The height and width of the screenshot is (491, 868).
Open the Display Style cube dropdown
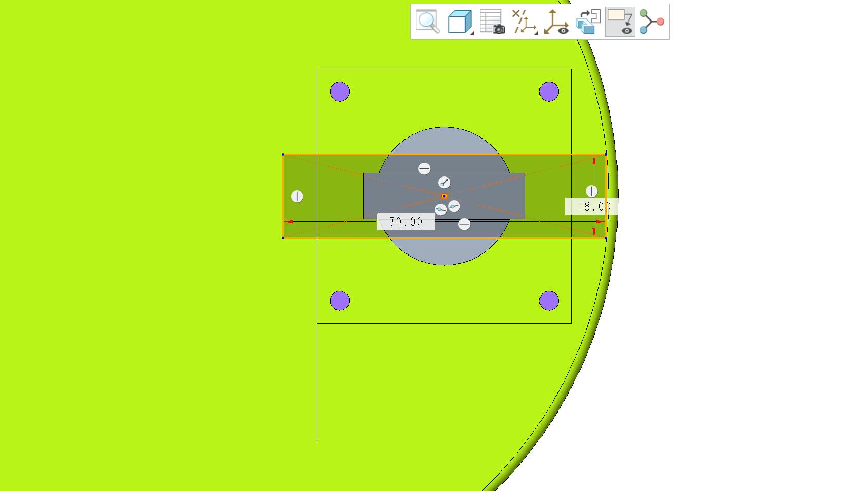pyautogui.click(x=460, y=22)
